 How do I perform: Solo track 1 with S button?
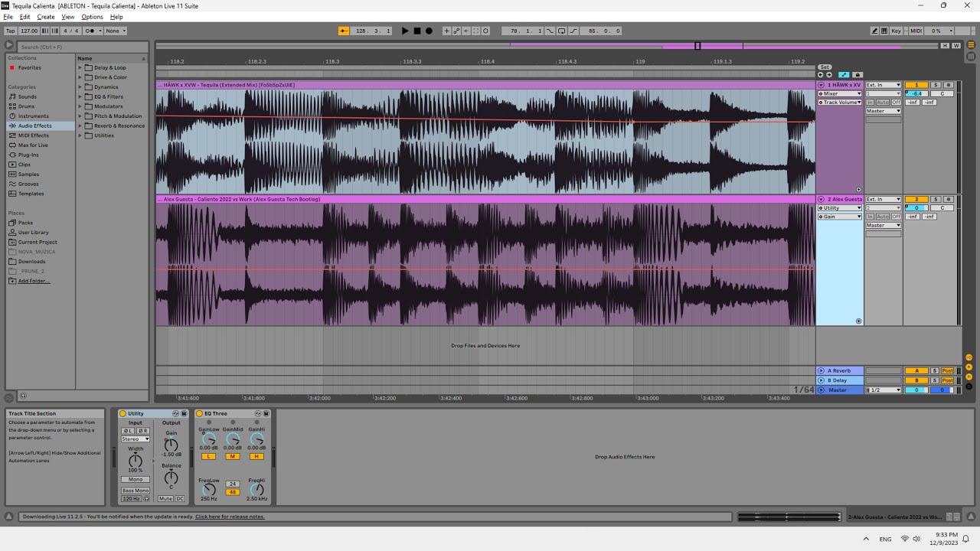[936, 85]
